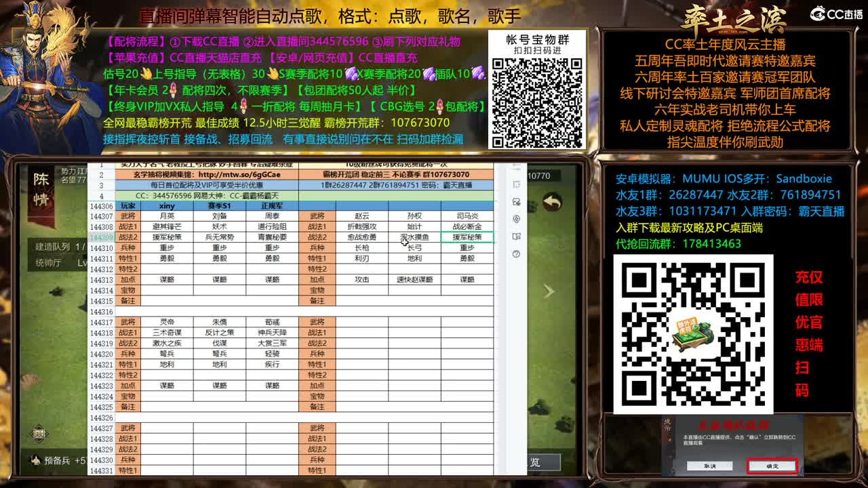
Task: Click the 兵无常势 cell
Action: click(x=220, y=237)
